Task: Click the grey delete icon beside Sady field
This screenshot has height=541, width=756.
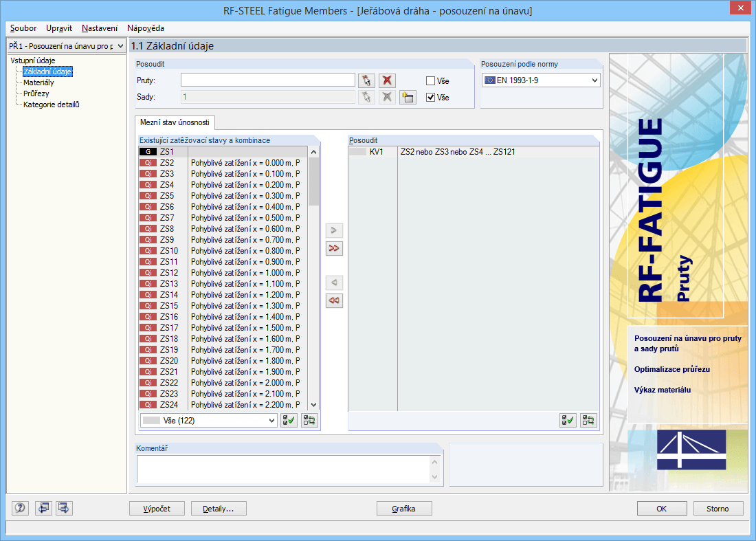Action: tap(387, 97)
